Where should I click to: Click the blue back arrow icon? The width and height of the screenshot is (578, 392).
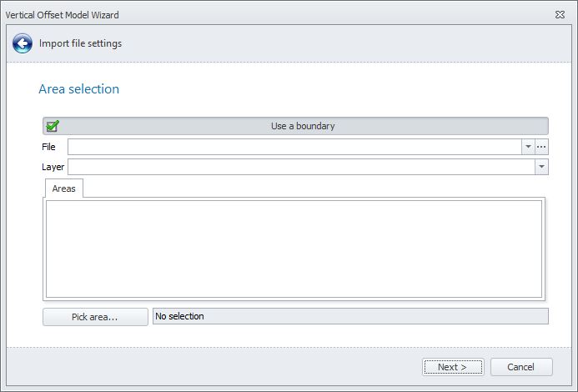click(22, 43)
